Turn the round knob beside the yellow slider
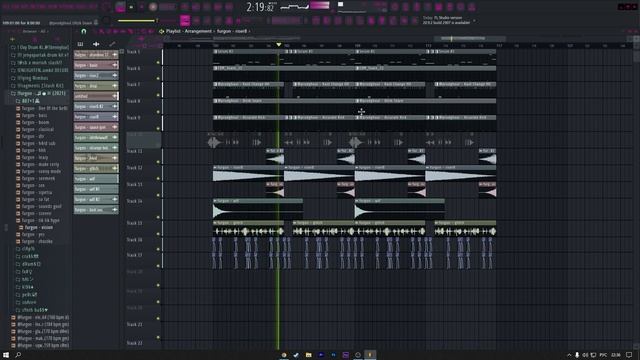Screen dimensions: 640x360 [107, 20]
